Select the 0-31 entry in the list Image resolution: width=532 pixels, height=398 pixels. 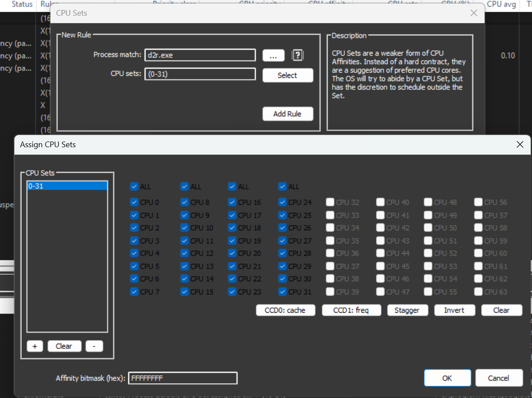pyautogui.click(x=67, y=186)
